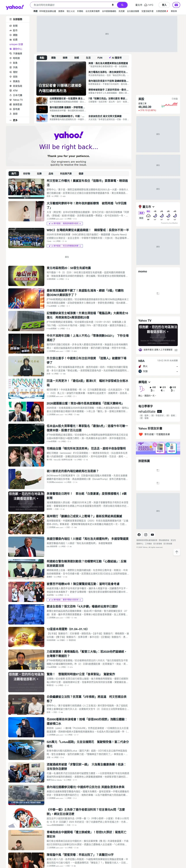Open the 柯文哲新工作曝光 article
Viewport: 186px width, 868px height.
(87, 183)
